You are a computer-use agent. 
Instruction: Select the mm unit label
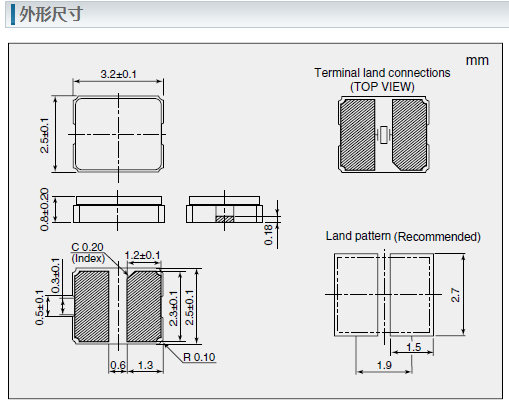[x=477, y=60]
